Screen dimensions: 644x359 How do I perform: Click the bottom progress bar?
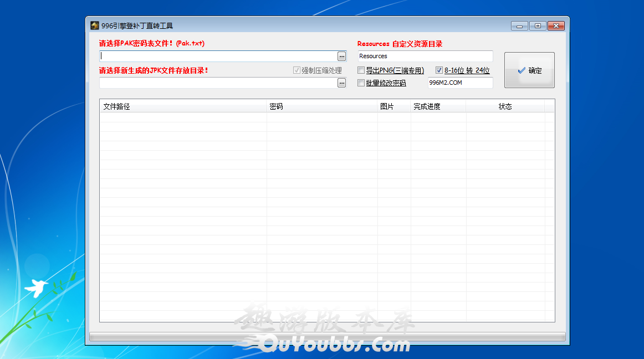point(327,336)
